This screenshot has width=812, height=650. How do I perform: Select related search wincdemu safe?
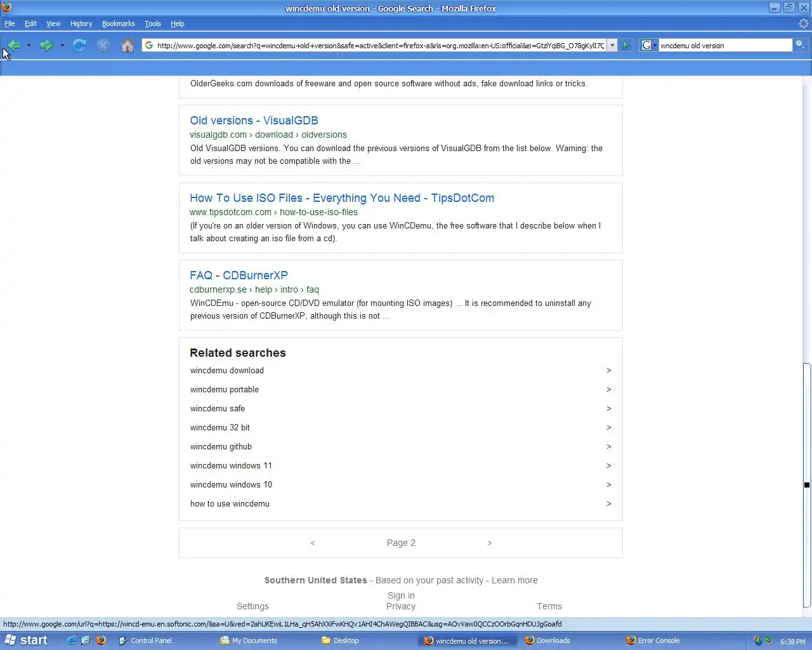click(217, 409)
